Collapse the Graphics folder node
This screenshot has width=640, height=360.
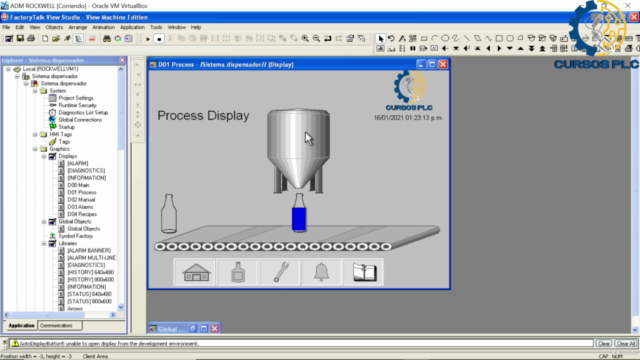(x=35, y=149)
